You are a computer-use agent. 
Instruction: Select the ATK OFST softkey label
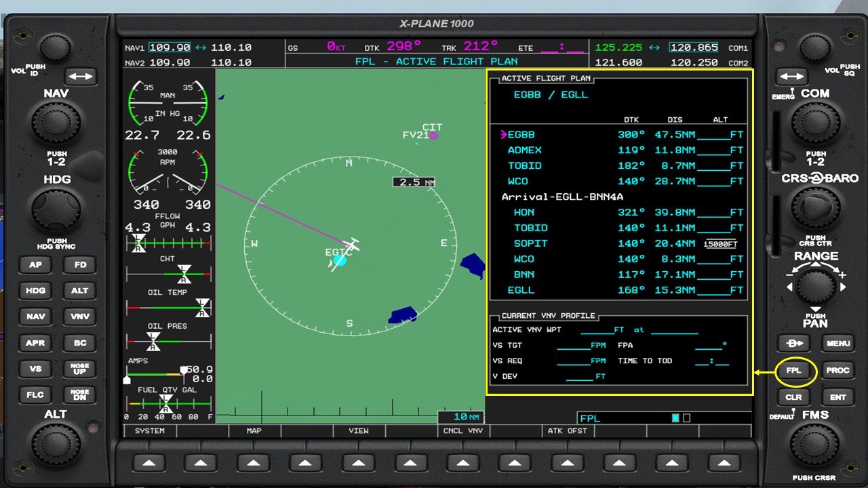tap(567, 430)
